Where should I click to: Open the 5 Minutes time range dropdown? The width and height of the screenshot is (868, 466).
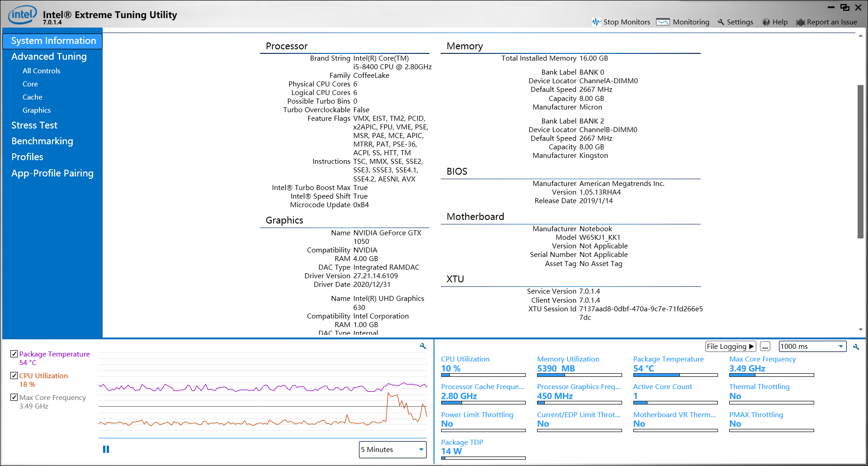click(392, 450)
